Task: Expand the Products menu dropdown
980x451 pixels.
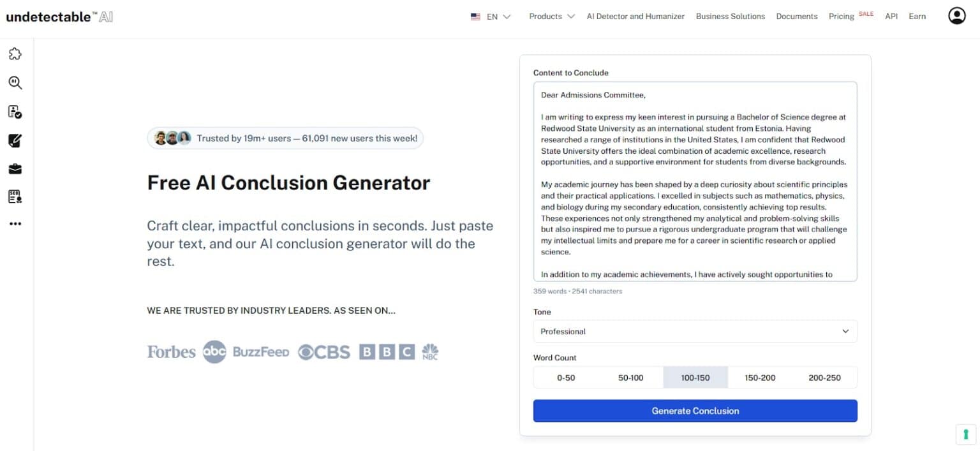Action: [x=551, y=17]
